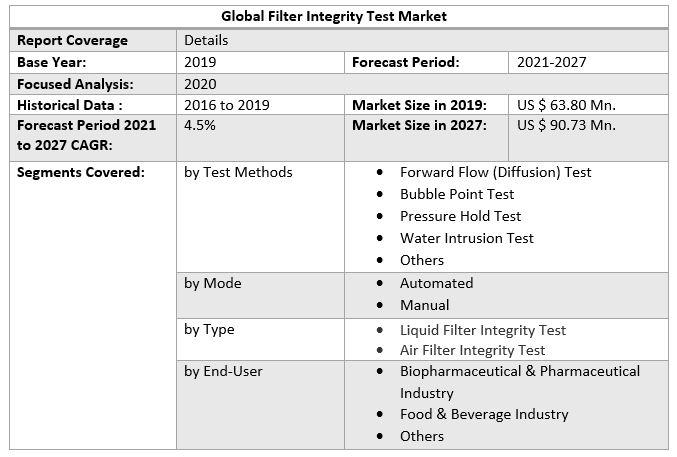The image size is (677, 457).
Task: Click the Water Intrusion Test item
Action: 466,238
